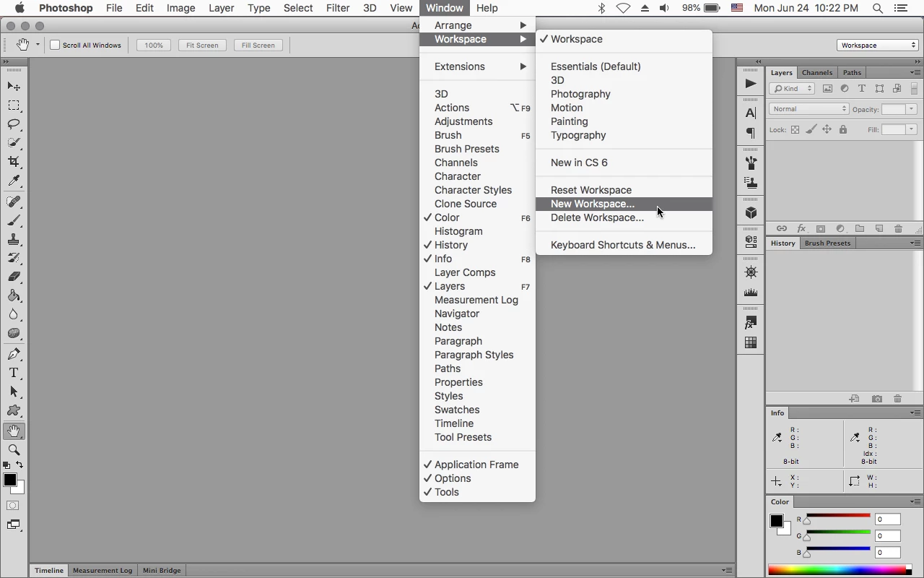924x578 pixels.
Task: Select the Pen tool
Action: point(14,354)
